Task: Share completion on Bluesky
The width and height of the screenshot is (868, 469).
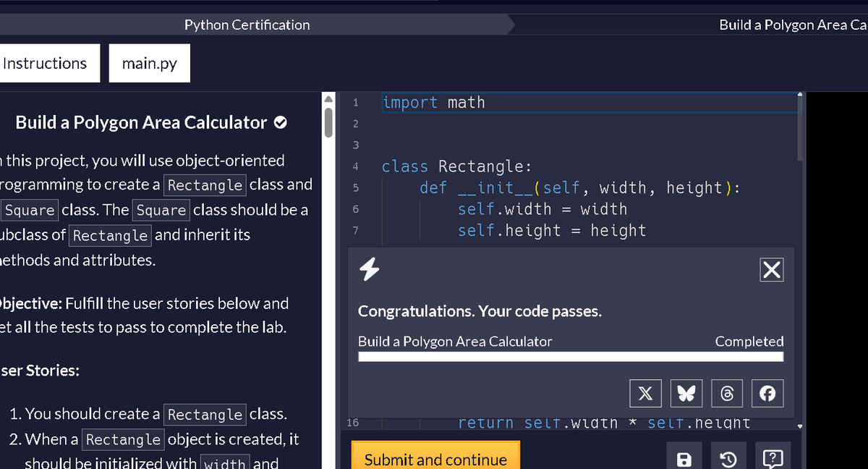Action: (686, 394)
